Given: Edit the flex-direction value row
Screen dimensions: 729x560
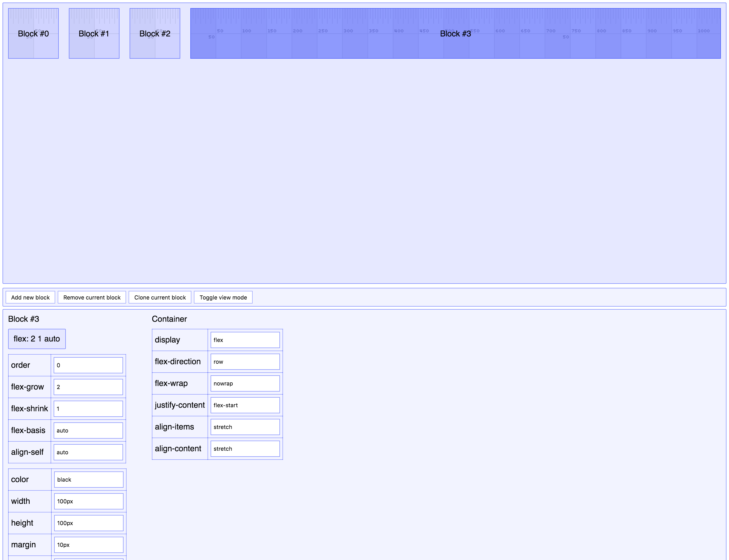Looking at the screenshot, I should click(x=245, y=362).
